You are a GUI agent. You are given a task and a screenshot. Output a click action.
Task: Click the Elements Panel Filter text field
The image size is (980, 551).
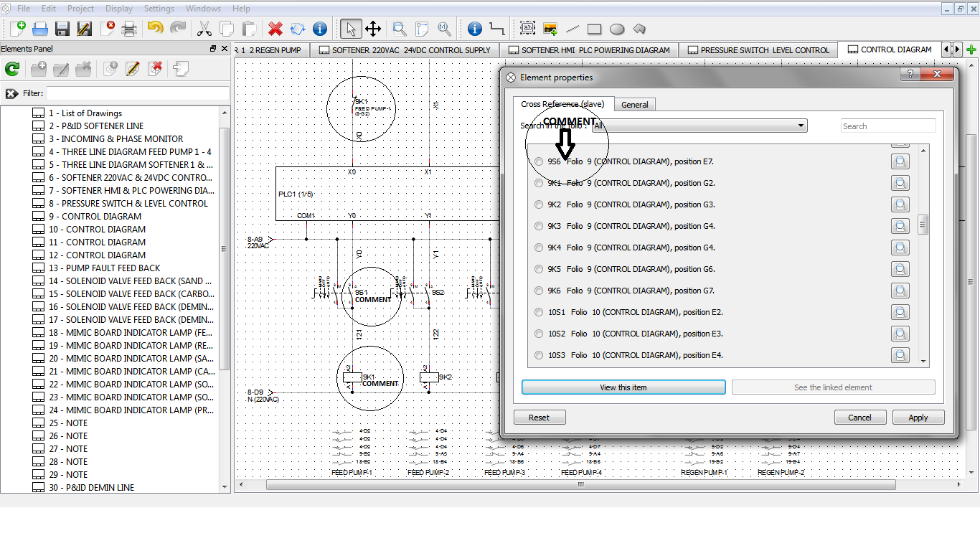click(x=138, y=93)
